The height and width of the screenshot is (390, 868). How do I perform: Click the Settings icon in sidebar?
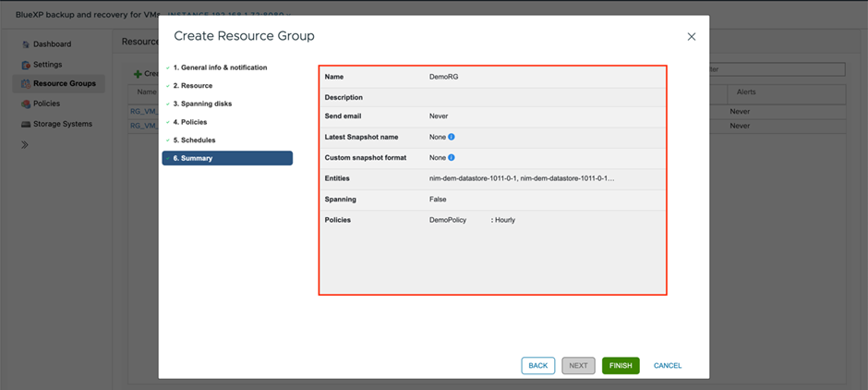point(26,65)
